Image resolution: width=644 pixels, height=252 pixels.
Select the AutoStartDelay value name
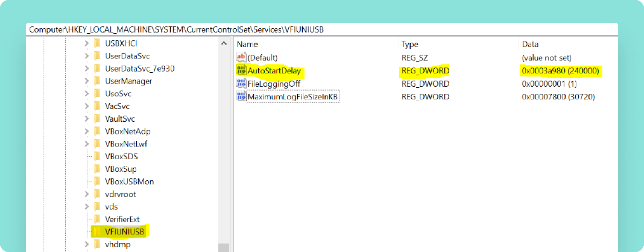pyautogui.click(x=274, y=71)
